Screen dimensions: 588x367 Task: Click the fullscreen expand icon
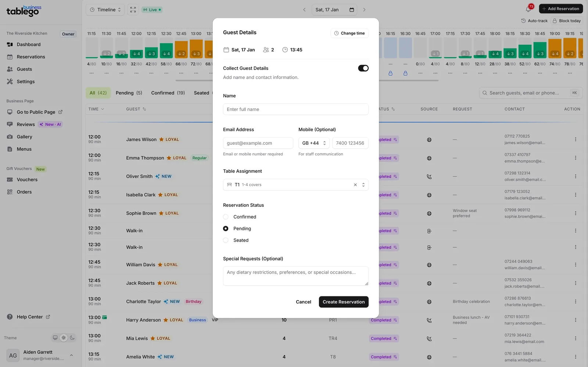click(x=133, y=10)
